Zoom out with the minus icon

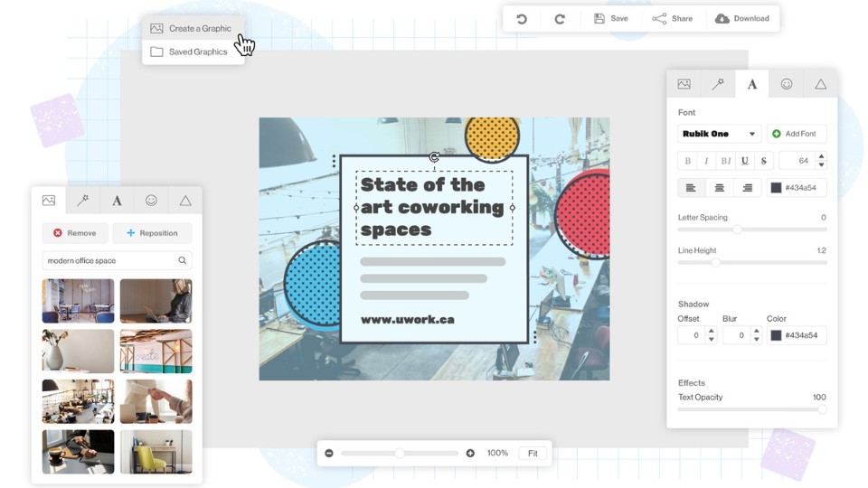click(x=329, y=453)
